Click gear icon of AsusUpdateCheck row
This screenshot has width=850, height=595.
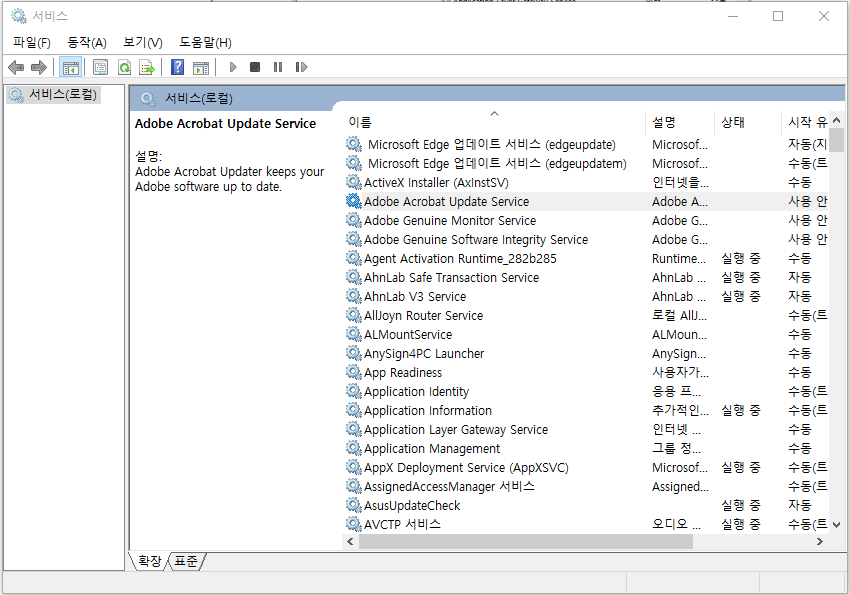(x=353, y=505)
